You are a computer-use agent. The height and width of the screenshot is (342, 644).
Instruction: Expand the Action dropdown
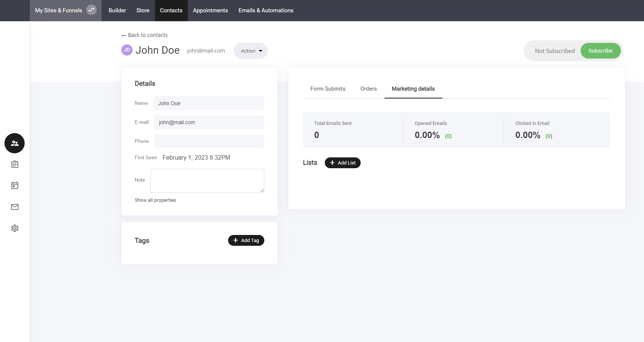(x=251, y=51)
